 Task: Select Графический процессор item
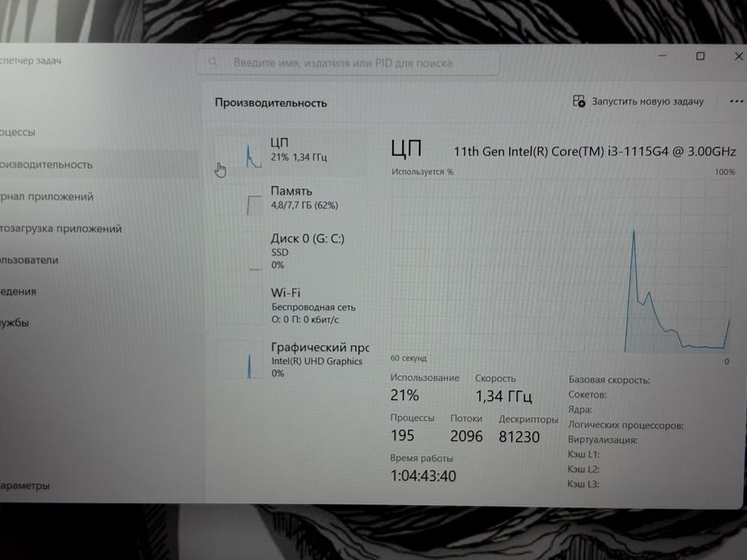coord(291,359)
